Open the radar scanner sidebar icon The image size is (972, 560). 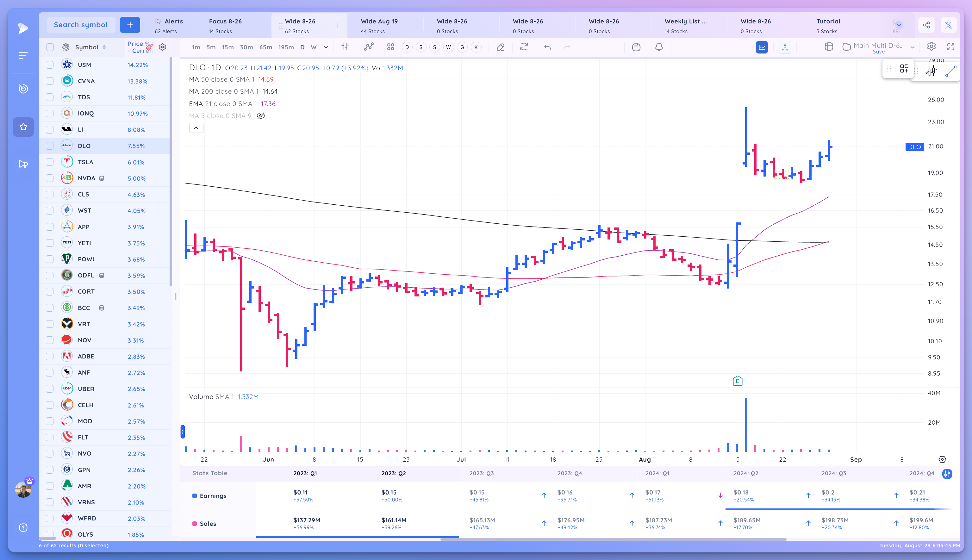pos(23,89)
